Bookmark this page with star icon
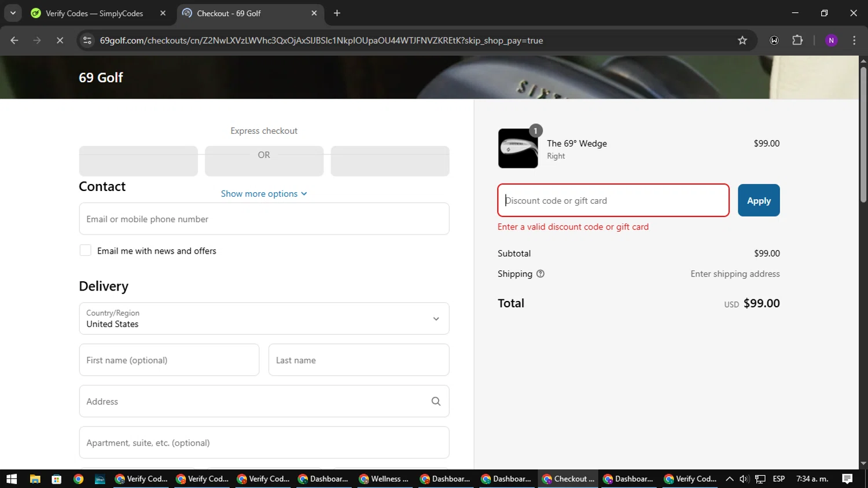Viewport: 868px width, 488px height. 742,41
